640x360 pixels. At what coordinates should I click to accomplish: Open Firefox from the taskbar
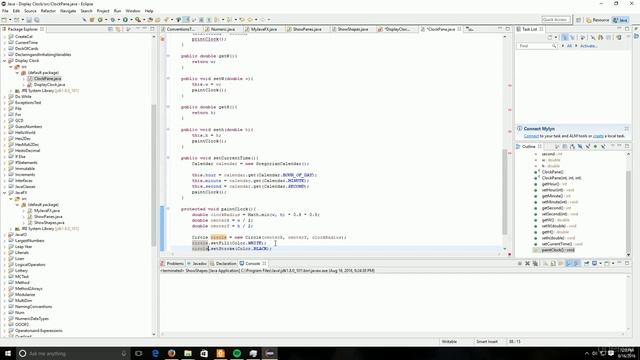point(171,353)
